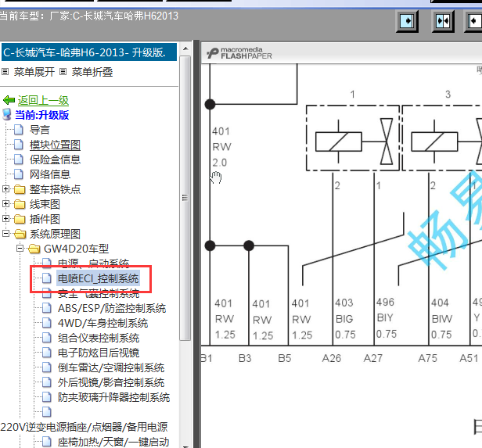Open 220V逆变电源插座/点烟器/备用电源 diagram
Viewport: 482px width, 448px height.
pos(84,427)
